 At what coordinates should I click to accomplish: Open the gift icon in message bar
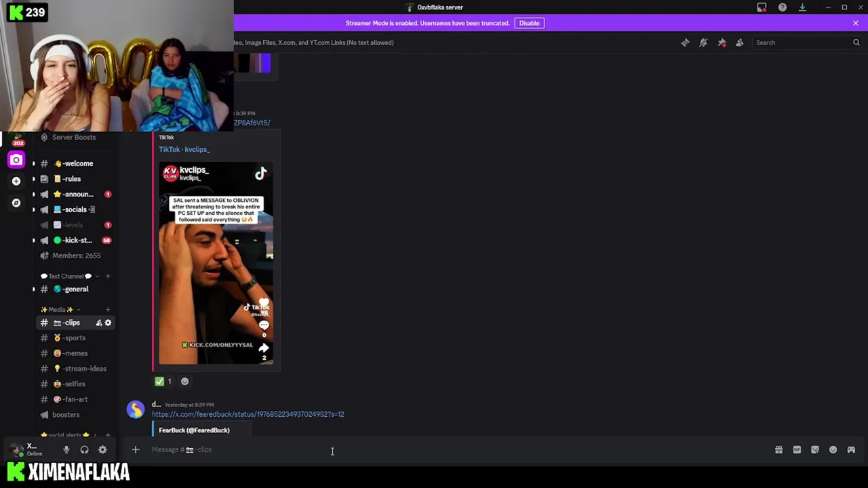[778, 450]
